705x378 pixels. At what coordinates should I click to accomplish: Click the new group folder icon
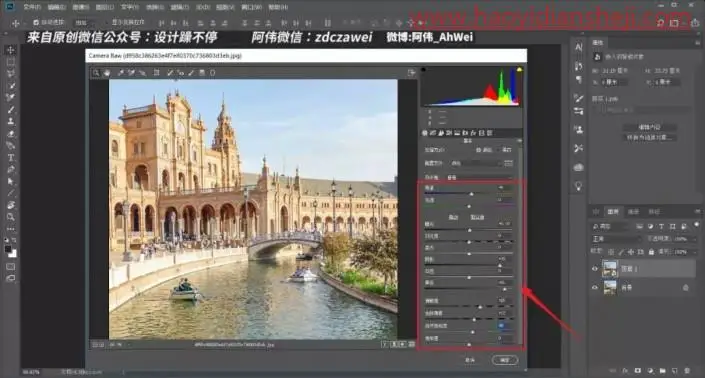[x=662, y=371]
